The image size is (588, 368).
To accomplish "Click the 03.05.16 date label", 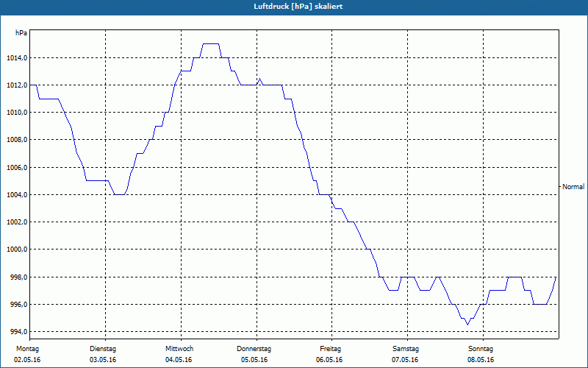I will click(x=103, y=360).
